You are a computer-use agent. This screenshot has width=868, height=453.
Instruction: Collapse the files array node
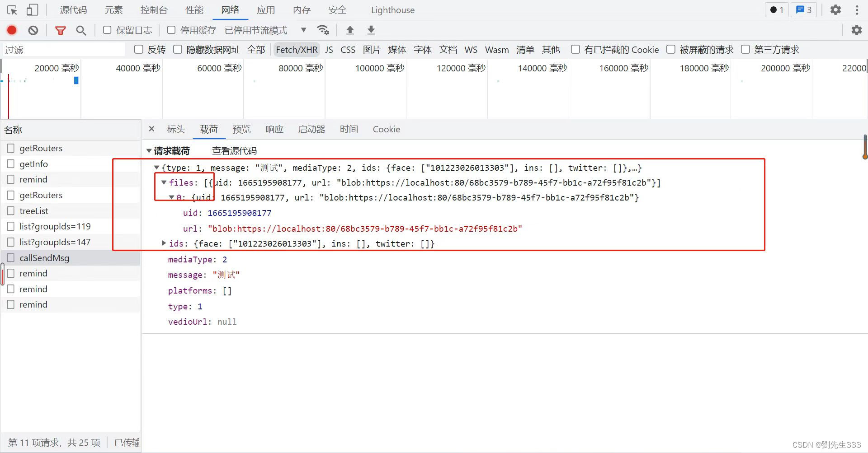[x=164, y=182]
